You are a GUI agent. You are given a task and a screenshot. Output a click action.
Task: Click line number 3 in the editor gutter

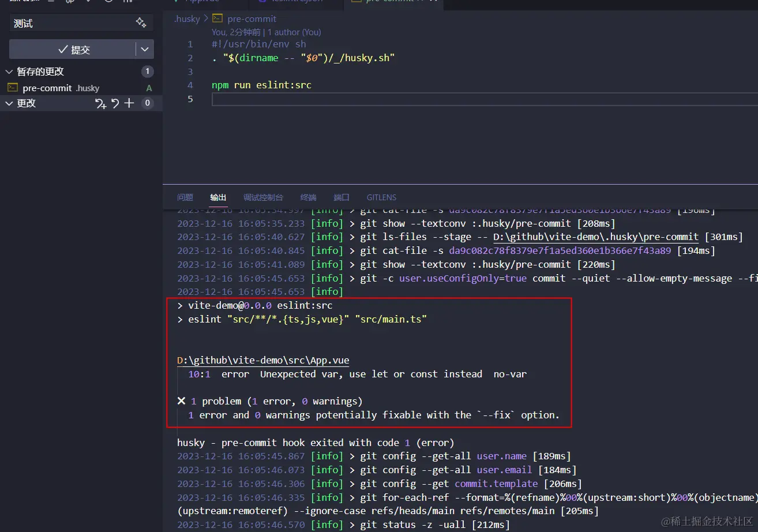pos(190,72)
